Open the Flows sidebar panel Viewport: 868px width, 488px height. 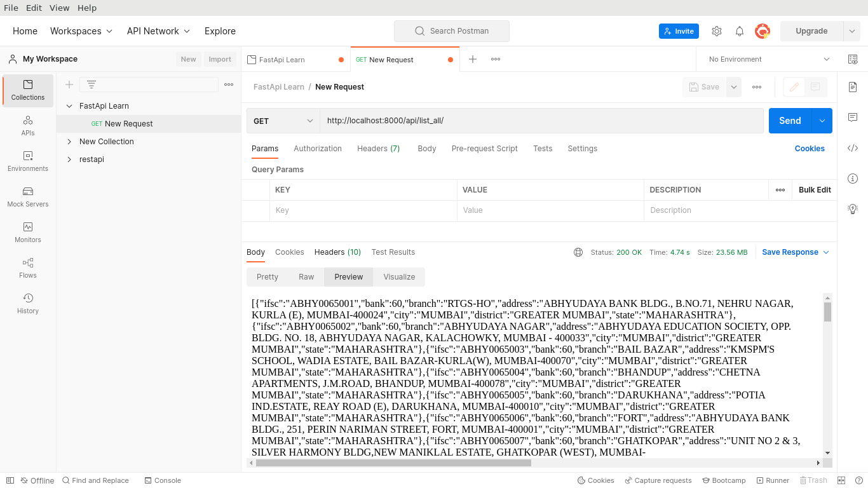[28, 268]
